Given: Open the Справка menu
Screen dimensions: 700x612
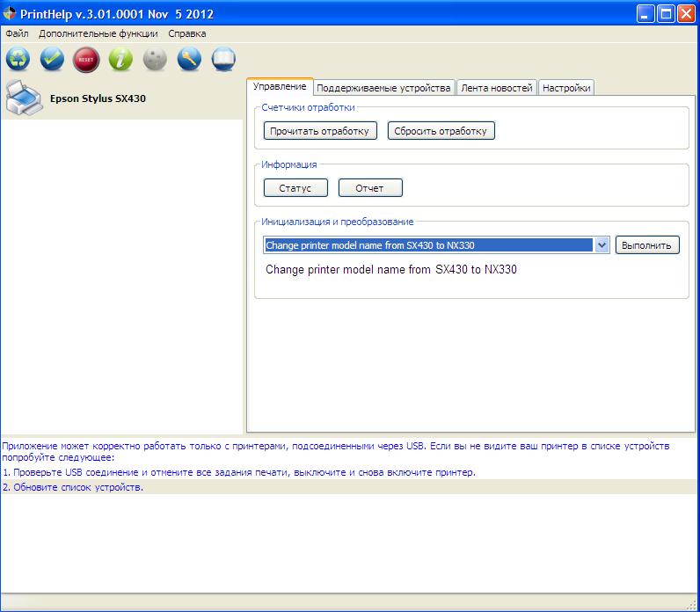Looking at the screenshot, I should click(x=187, y=33).
